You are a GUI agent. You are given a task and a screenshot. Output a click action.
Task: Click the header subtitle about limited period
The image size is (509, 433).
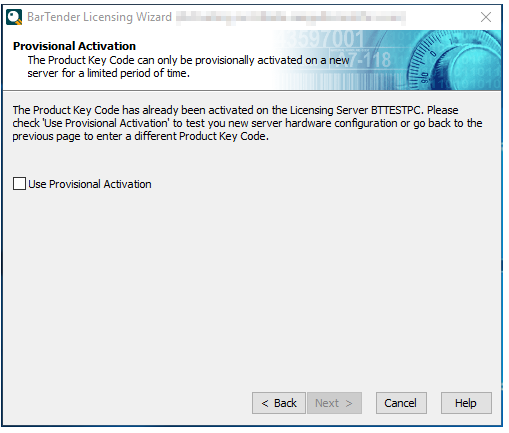pyautogui.click(x=188, y=67)
